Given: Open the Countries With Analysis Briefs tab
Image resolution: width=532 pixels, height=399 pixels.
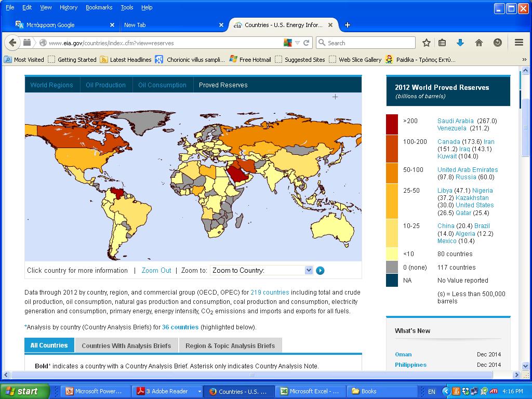Looking at the screenshot, I should [x=126, y=345].
